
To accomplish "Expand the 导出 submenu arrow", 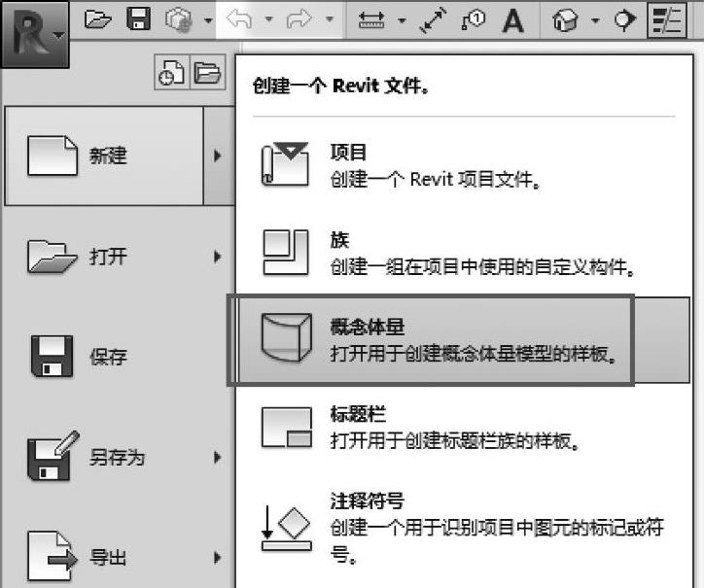I will (x=218, y=557).
